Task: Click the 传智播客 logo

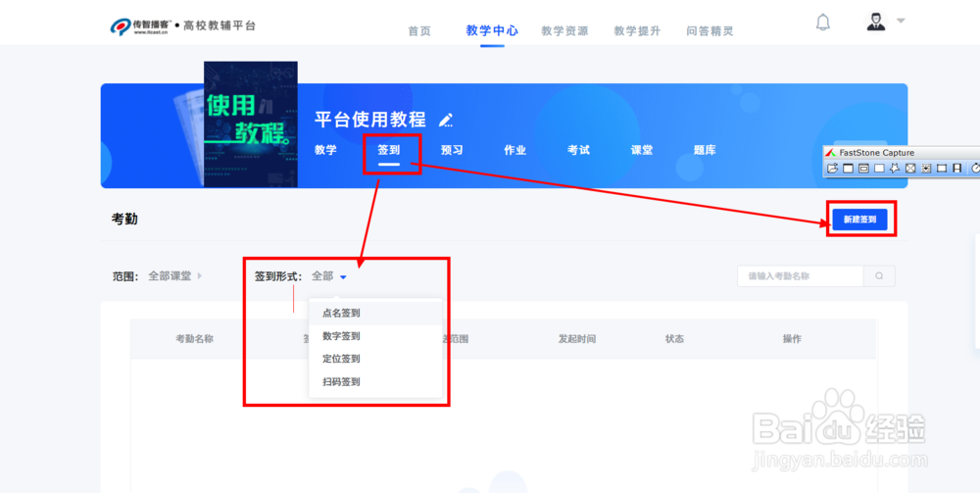Action: pos(139,26)
